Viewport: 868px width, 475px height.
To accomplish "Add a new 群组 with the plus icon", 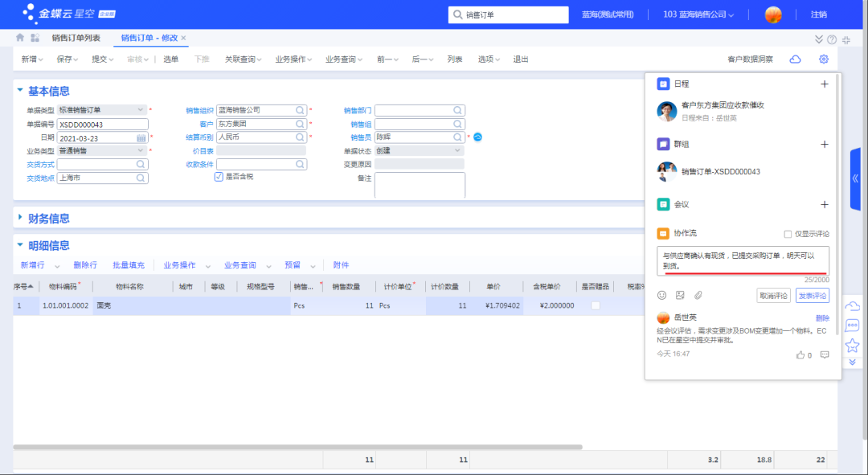I will pos(825,145).
